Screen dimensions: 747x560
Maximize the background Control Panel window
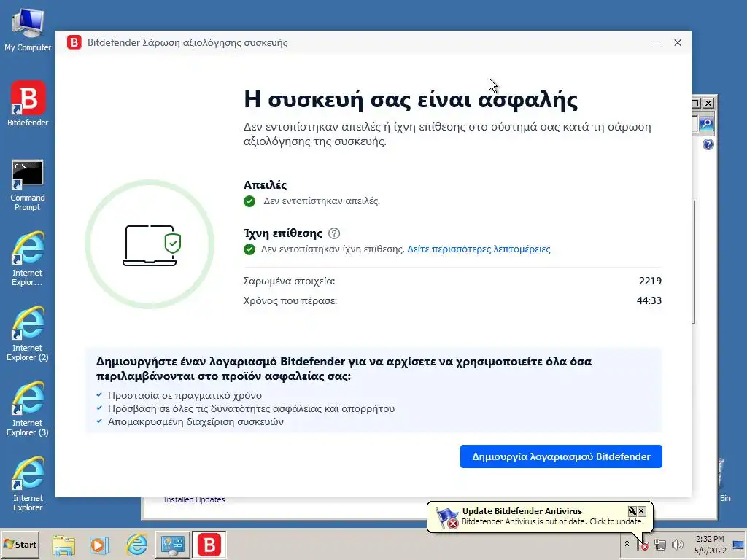[695, 104]
